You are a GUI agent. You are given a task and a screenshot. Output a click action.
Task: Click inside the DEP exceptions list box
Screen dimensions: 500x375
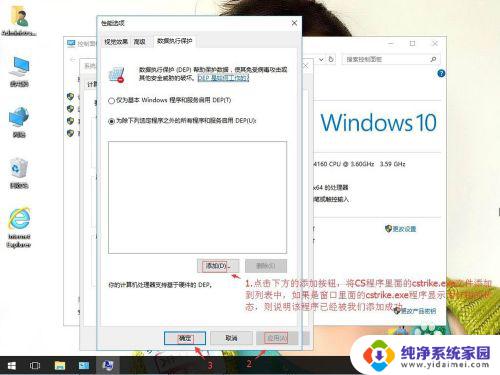pos(197,197)
